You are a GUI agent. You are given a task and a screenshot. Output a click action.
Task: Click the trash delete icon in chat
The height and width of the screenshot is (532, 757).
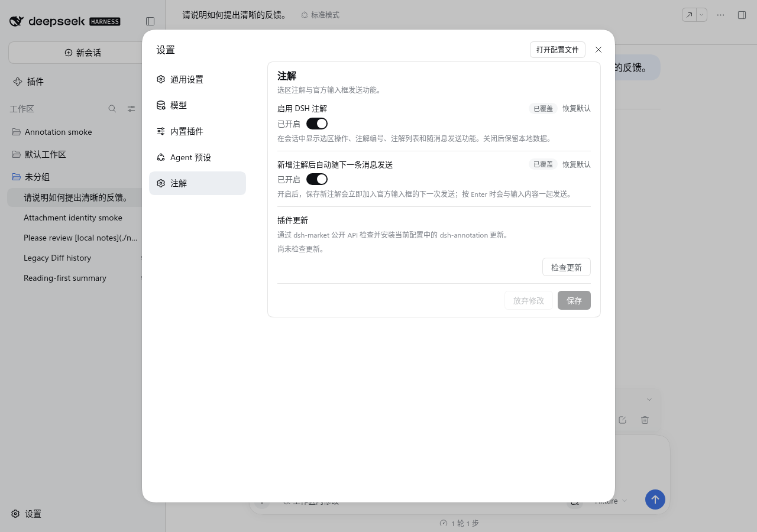click(x=645, y=420)
